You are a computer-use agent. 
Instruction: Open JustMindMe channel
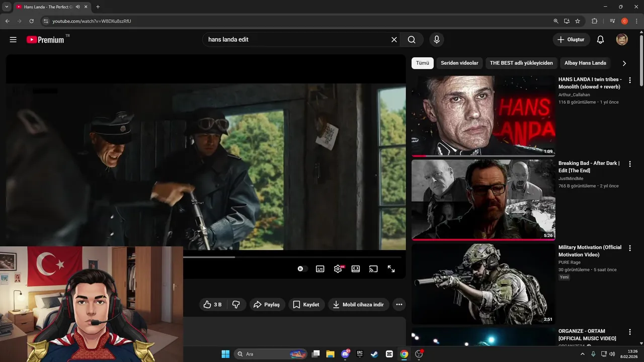572,178
